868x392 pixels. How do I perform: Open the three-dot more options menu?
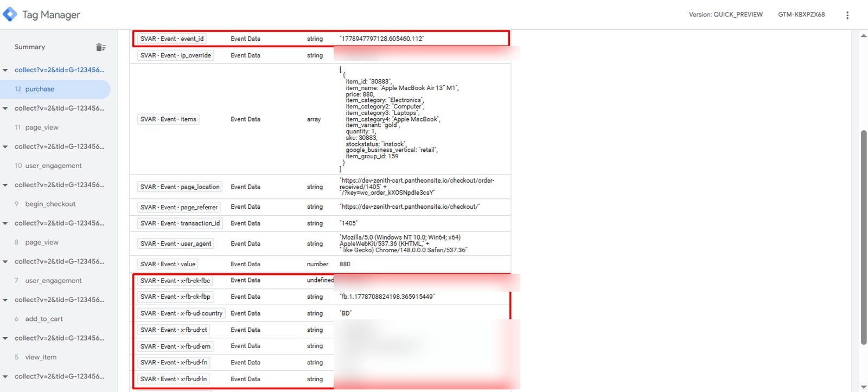[847, 15]
